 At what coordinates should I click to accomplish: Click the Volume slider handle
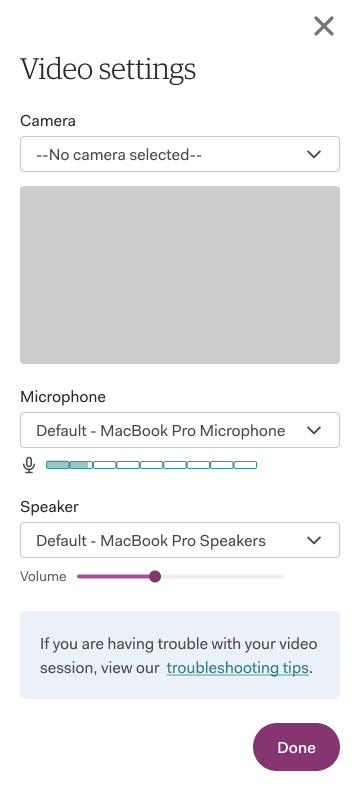point(155,577)
